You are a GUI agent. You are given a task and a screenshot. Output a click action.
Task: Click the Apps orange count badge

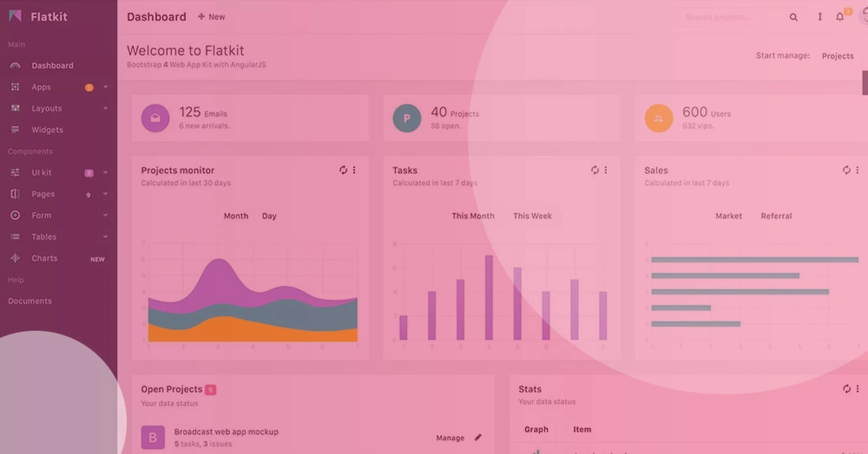click(89, 87)
